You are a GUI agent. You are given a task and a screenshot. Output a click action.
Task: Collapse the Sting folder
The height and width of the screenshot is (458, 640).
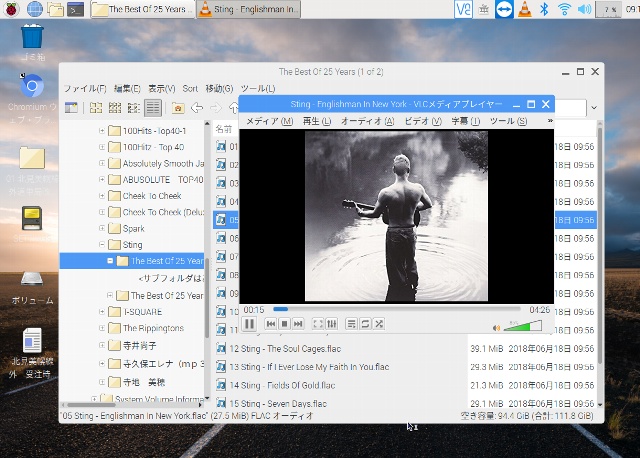(x=102, y=245)
